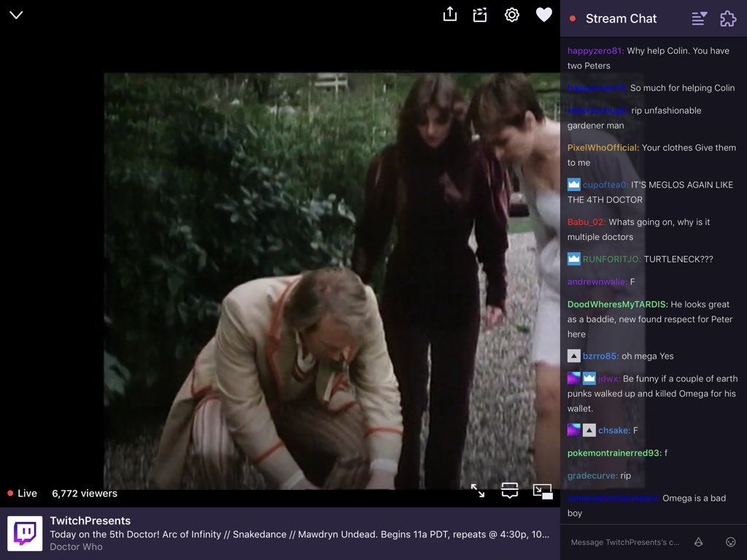Activate picture-in-picture mode icon
This screenshot has height=560, width=747.
pos(543,491)
